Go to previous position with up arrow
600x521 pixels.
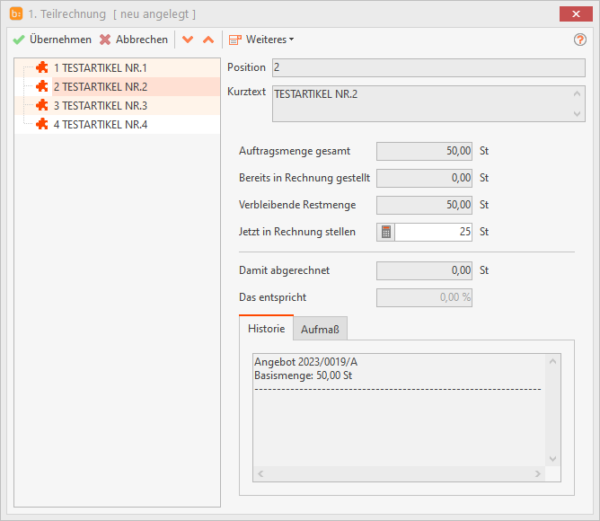(208, 40)
